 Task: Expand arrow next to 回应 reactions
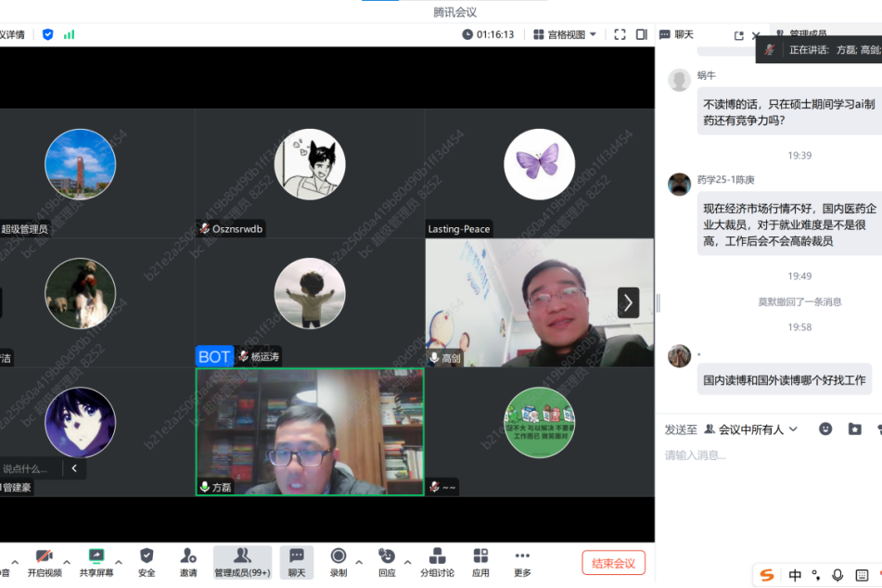click(x=408, y=562)
